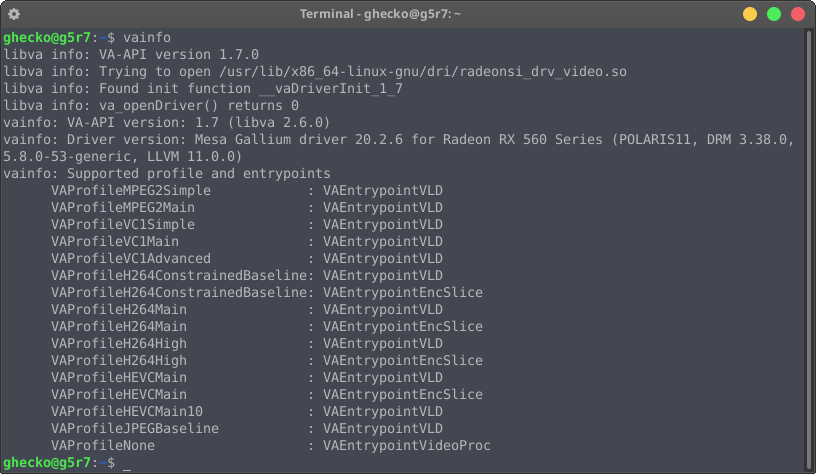Click the VAProfileMPEG2Simple line

tap(247, 190)
